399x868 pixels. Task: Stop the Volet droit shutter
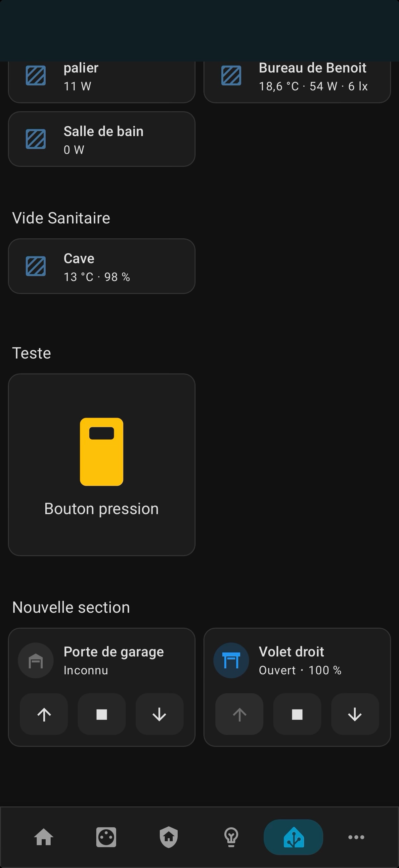297,714
